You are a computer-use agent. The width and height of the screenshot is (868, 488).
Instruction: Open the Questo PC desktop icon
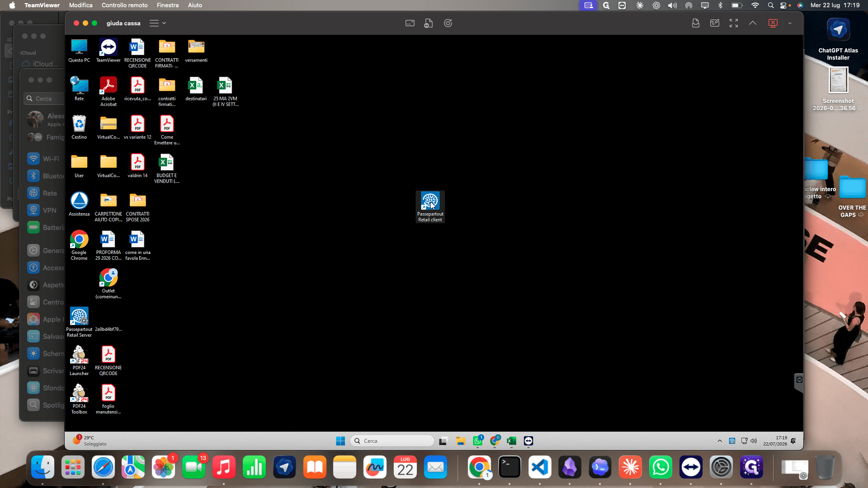[x=79, y=51]
